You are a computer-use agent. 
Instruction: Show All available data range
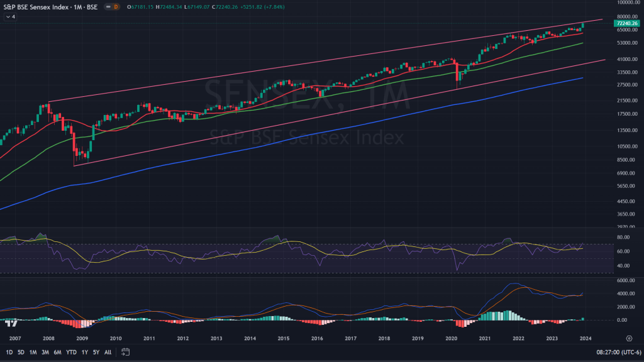click(108, 352)
